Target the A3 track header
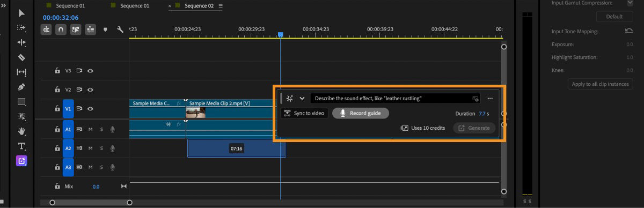Image resolution: width=644 pixels, height=208 pixels. pyautogui.click(x=68, y=167)
